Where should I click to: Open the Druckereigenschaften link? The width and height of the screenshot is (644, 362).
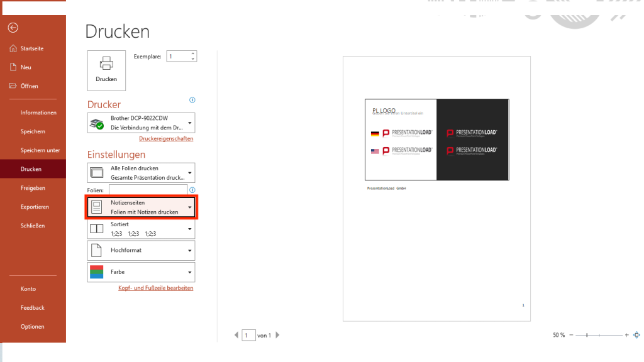tap(166, 138)
